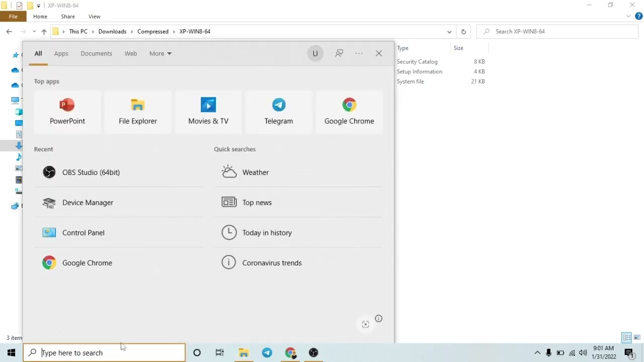Select the Setup Information file row
The image size is (644, 362).
click(441, 71)
